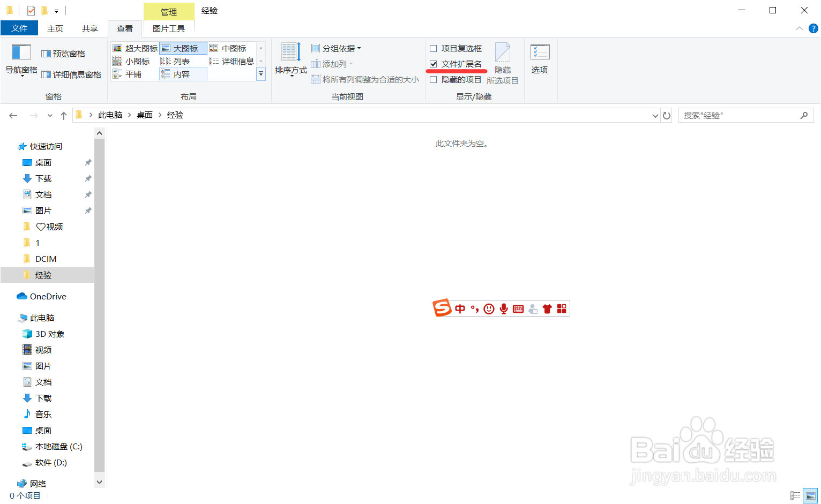Enable the 项目复选框 checkbox

pos(434,48)
